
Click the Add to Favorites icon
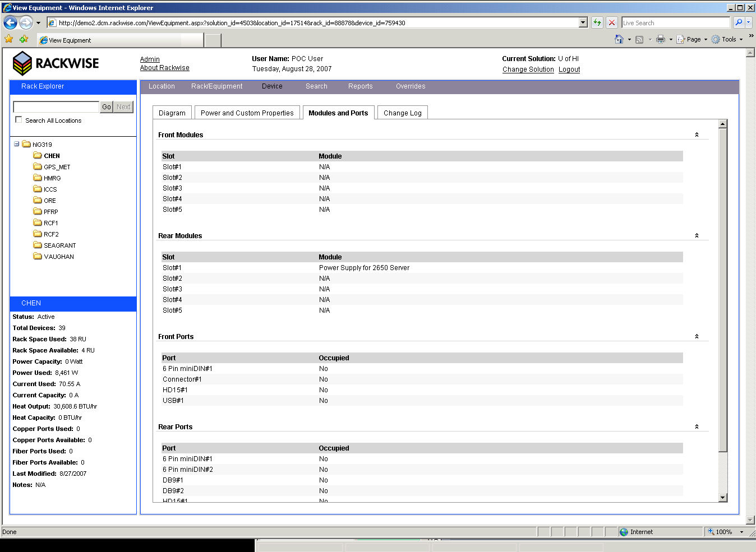[x=24, y=39]
